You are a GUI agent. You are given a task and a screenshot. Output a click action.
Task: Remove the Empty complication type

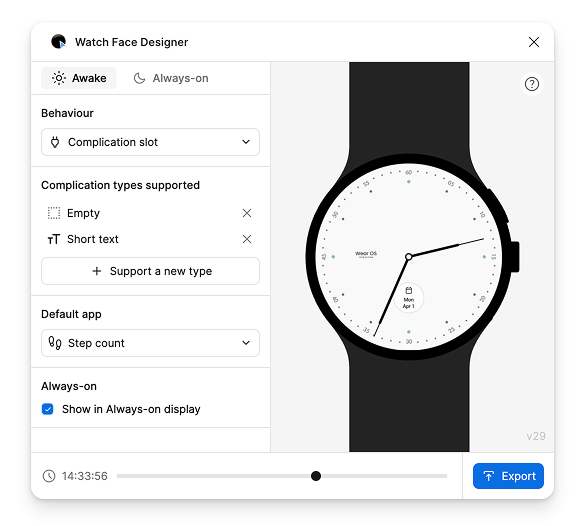pyautogui.click(x=247, y=213)
